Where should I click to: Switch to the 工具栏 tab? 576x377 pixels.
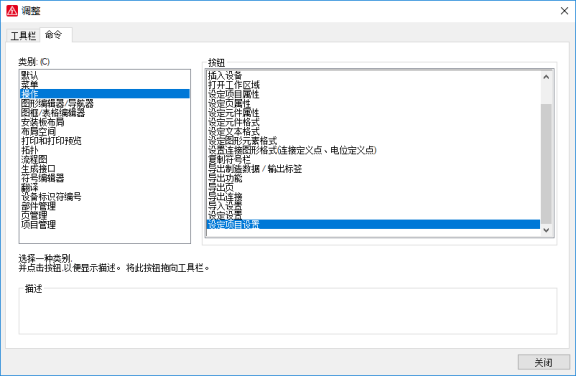pos(23,36)
